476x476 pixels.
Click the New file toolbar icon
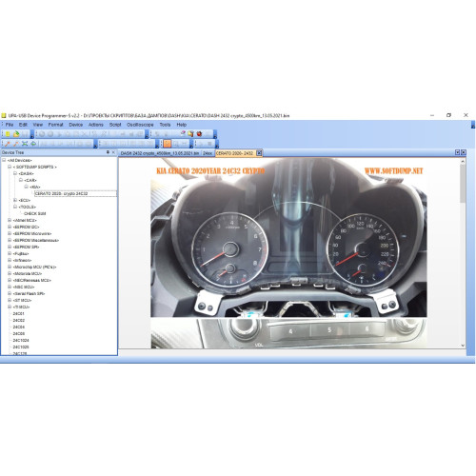click(x=8, y=134)
